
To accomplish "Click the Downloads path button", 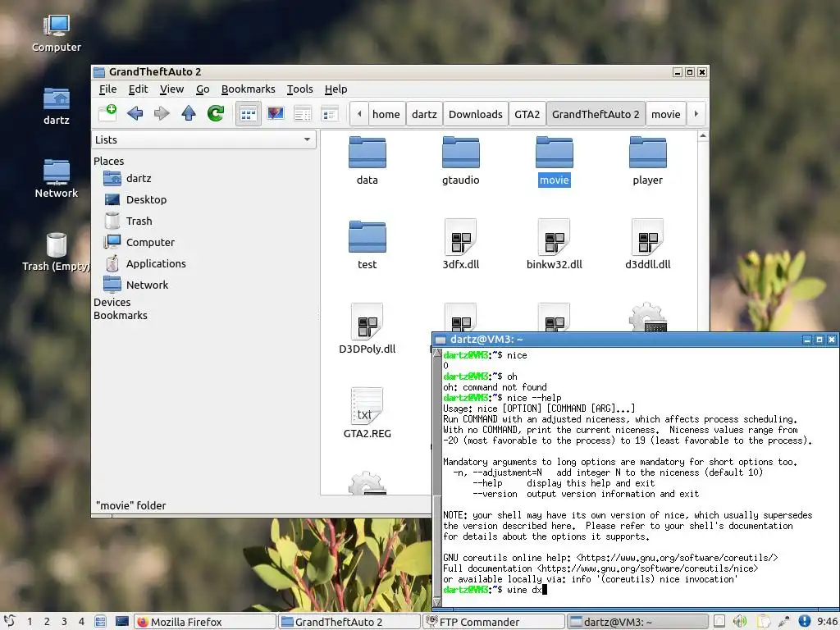I will [476, 114].
